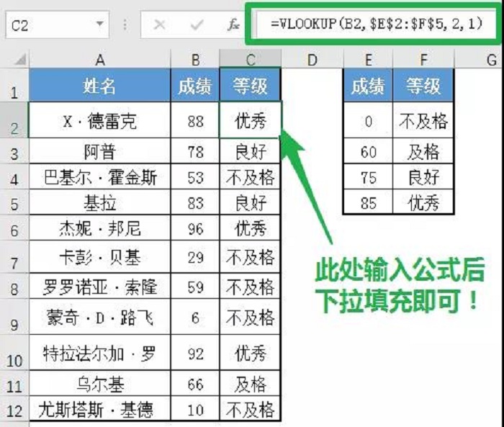
Task: Select row 5 header
Action: coord(14,202)
